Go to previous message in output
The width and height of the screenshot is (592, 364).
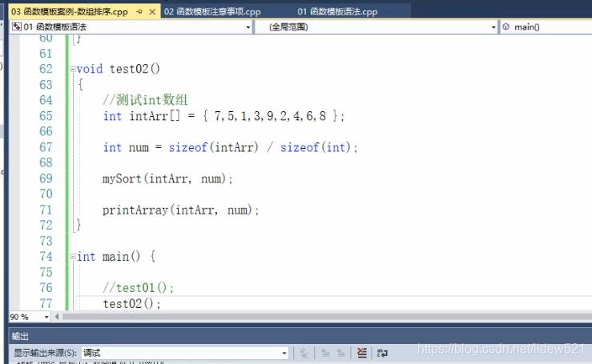(325, 353)
